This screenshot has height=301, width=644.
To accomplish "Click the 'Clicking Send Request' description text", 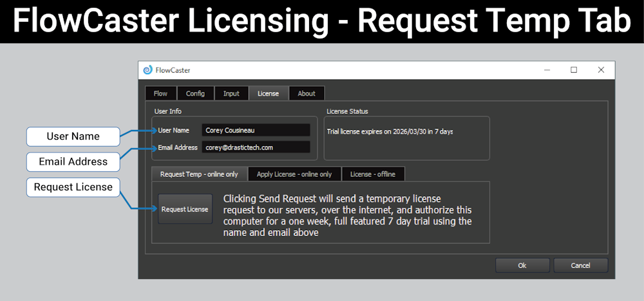I will [x=348, y=215].
